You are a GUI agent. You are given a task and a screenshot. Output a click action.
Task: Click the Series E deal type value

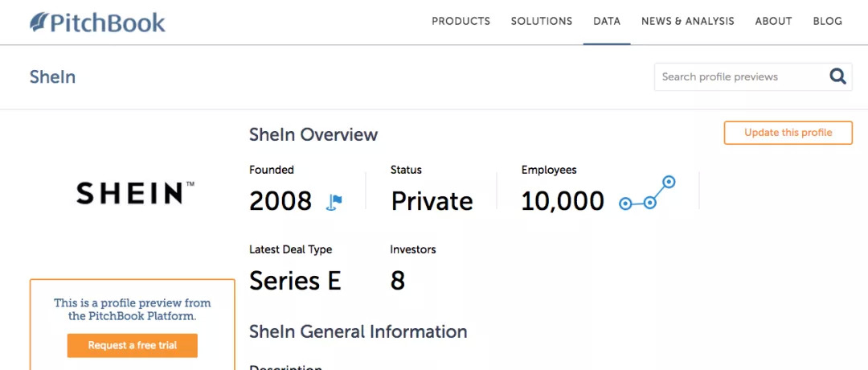click(295, 281)
